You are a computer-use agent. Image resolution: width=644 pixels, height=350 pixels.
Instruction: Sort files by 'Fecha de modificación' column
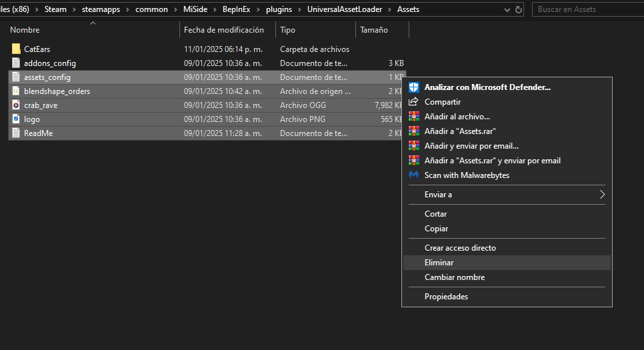tap(224, 30)
